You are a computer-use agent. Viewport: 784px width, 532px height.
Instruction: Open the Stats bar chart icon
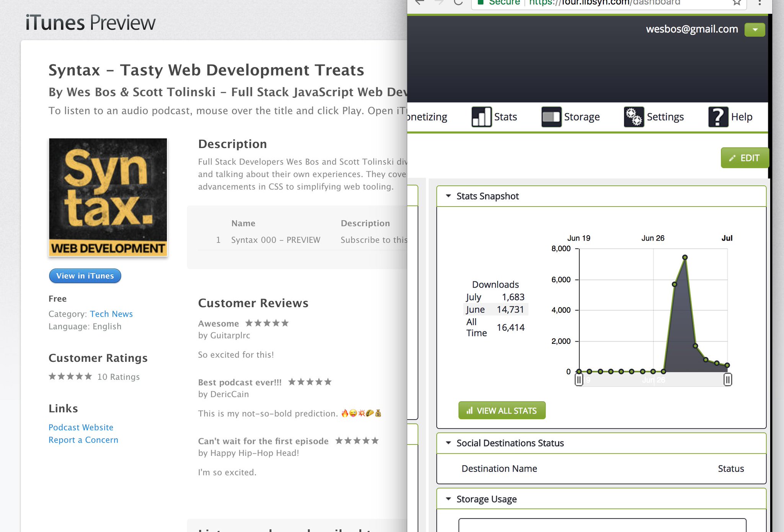click(x=481, y=117)
